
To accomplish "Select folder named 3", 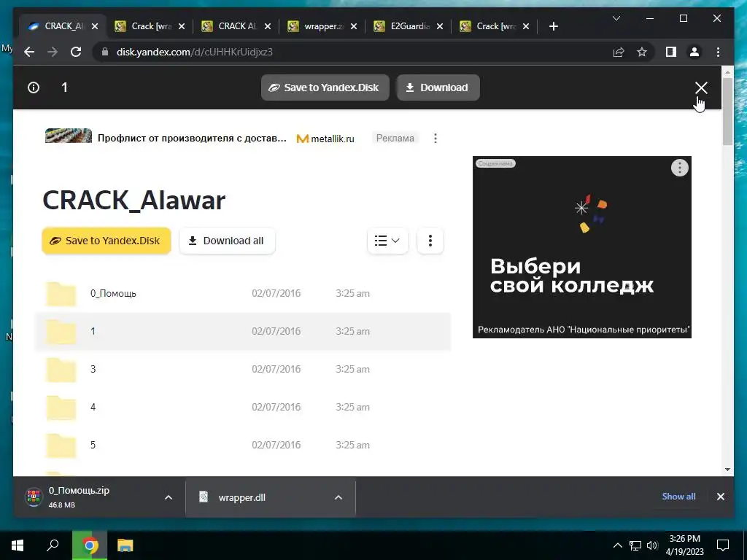I will [243, 369].
